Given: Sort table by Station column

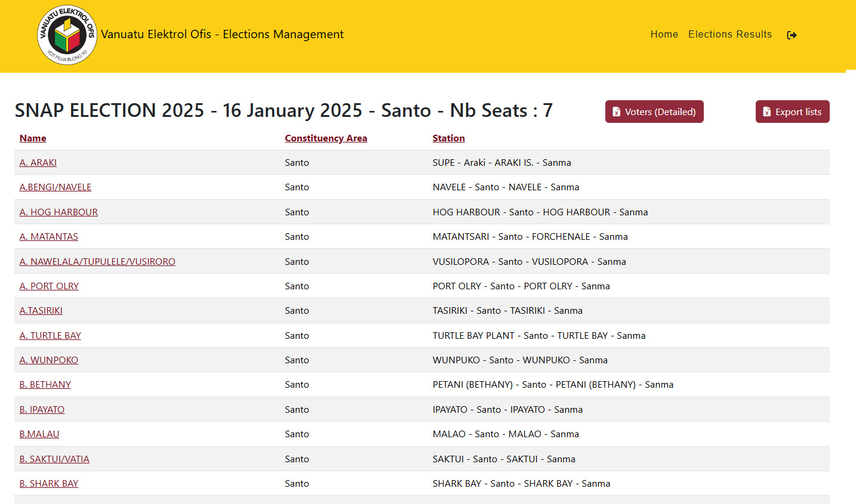Looking at the screenshot, I should (x=448, y=138).
